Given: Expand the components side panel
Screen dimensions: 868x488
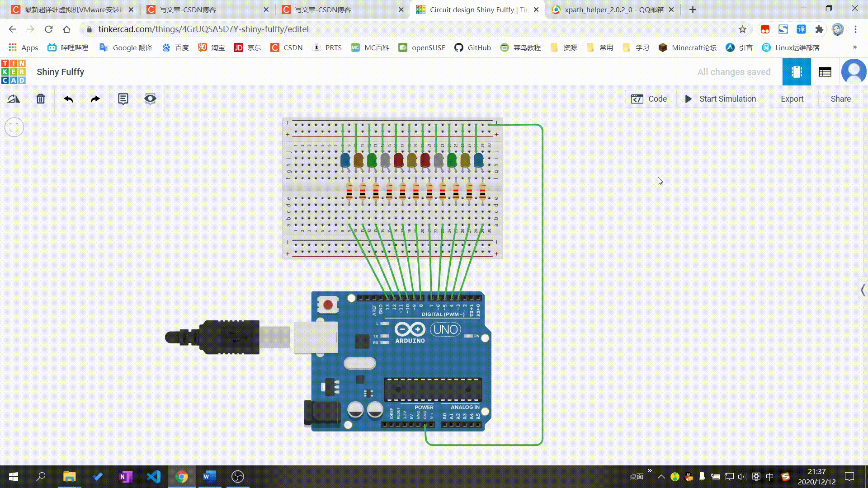Looking at the screenshot, I should [863, 290].
